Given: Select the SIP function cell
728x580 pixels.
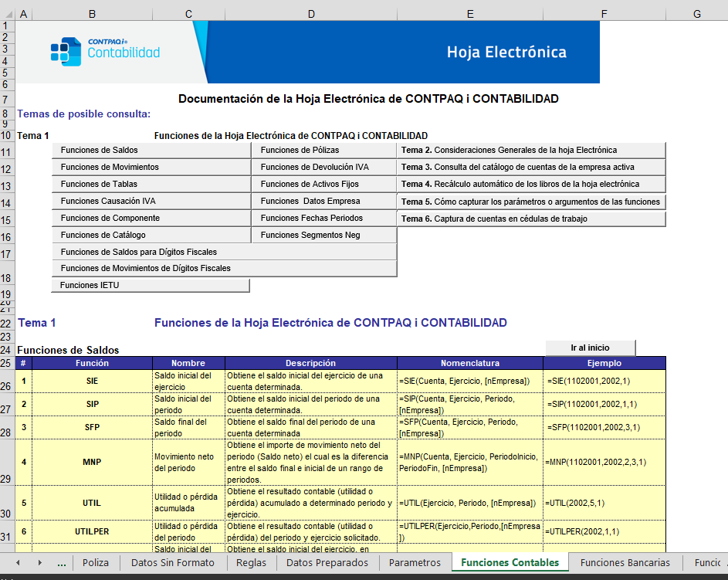Looking at the screenshot, I should [92, 405].
